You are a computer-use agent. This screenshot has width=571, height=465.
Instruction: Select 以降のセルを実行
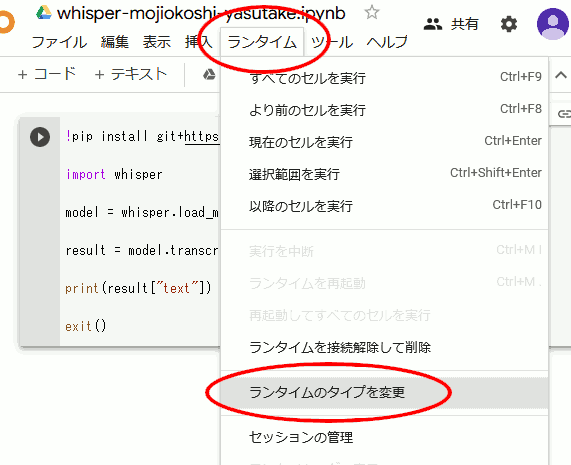[x=385, y=206]
